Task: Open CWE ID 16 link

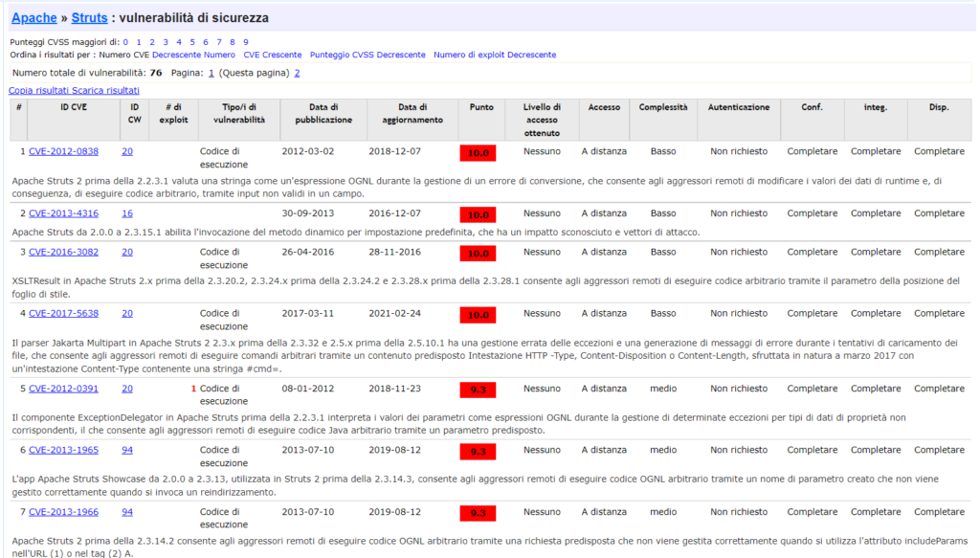Action: point(127,213)
